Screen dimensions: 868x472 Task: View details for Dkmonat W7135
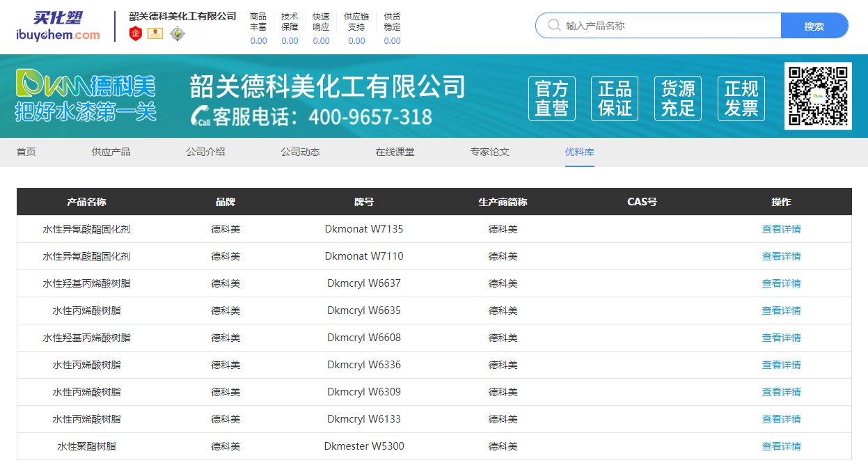[782, 229]
